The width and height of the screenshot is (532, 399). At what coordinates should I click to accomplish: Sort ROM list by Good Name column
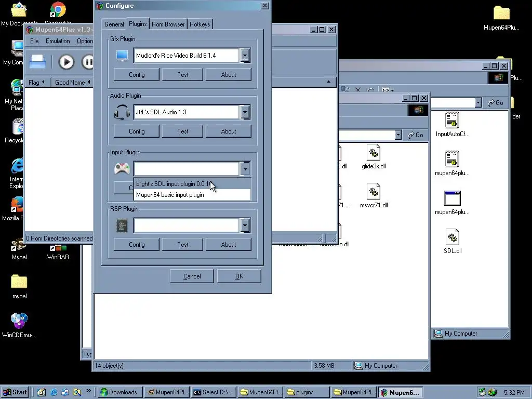coord(72,83)
